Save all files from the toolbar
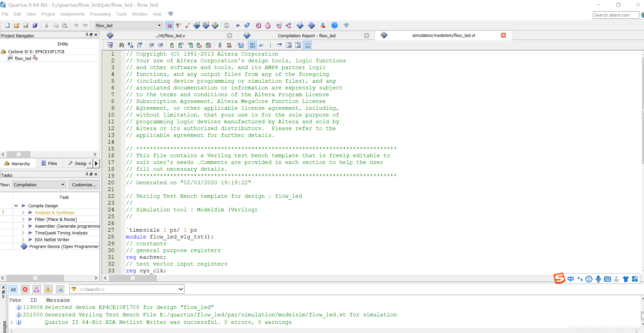This screenshot has height=333, width=644. point(35,25)
